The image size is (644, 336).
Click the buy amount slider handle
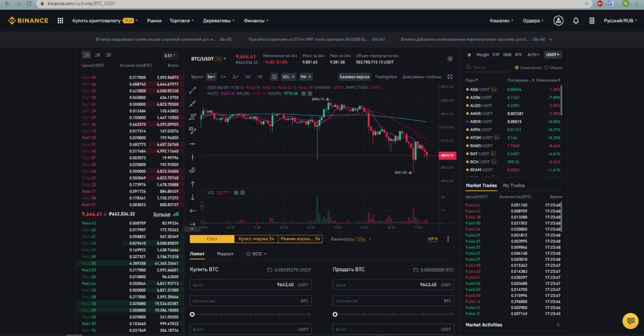192,314
